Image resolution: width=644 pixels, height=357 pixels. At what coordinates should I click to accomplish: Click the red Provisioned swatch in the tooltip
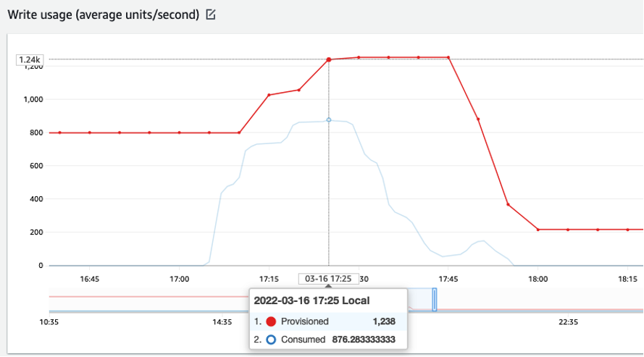[272, 322]
